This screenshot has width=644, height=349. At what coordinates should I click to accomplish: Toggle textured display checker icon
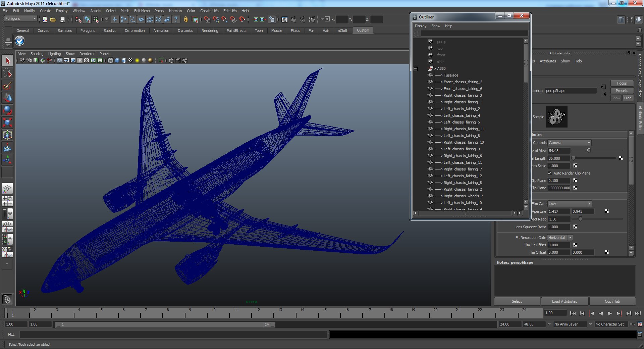click(130, 60)
